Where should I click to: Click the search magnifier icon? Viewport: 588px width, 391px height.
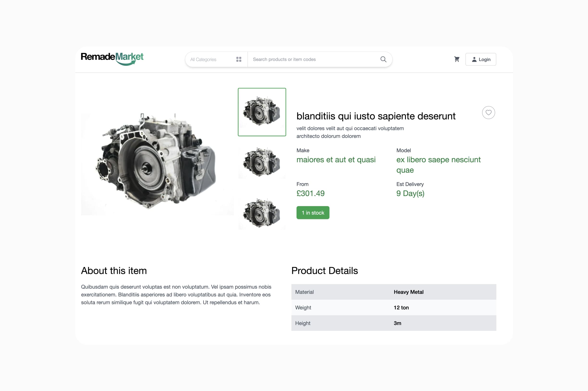(383, 59)
